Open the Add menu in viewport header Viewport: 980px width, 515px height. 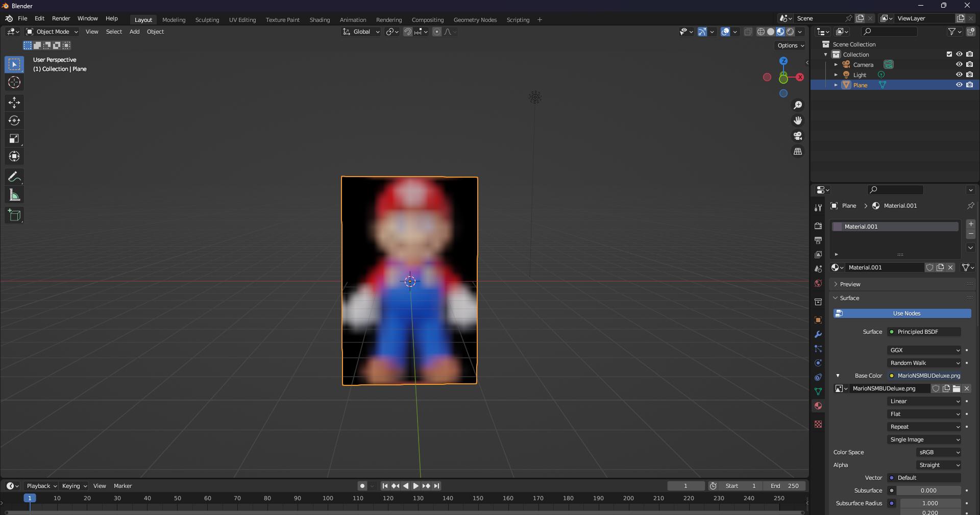pyautogui.click(x=134, y=32)
